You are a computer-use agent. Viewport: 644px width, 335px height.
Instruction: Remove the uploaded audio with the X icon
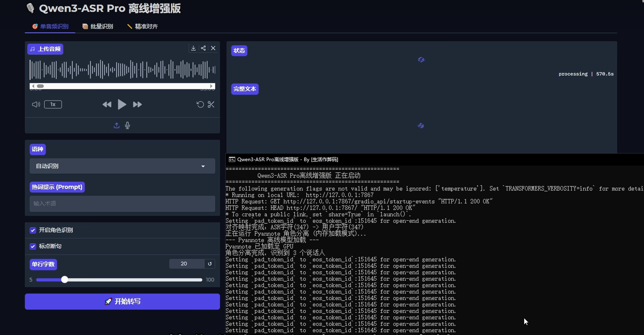pos(213,48)
